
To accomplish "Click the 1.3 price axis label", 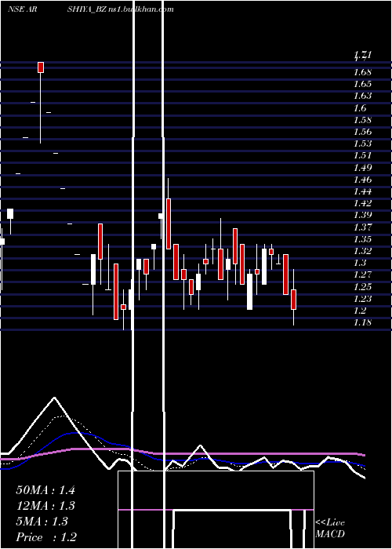I will (360, 263).
